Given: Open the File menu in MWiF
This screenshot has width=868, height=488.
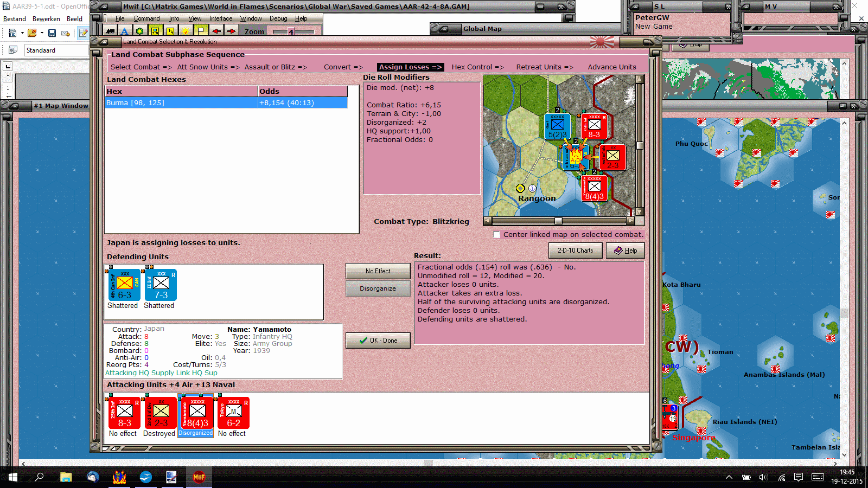Looking at the screenshot, I should pyautogui.click(x=120, y=18).
